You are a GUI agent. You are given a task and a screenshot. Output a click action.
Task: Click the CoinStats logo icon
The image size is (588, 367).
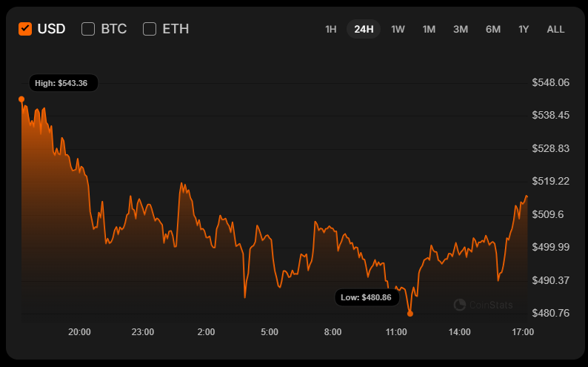(460, 304)
